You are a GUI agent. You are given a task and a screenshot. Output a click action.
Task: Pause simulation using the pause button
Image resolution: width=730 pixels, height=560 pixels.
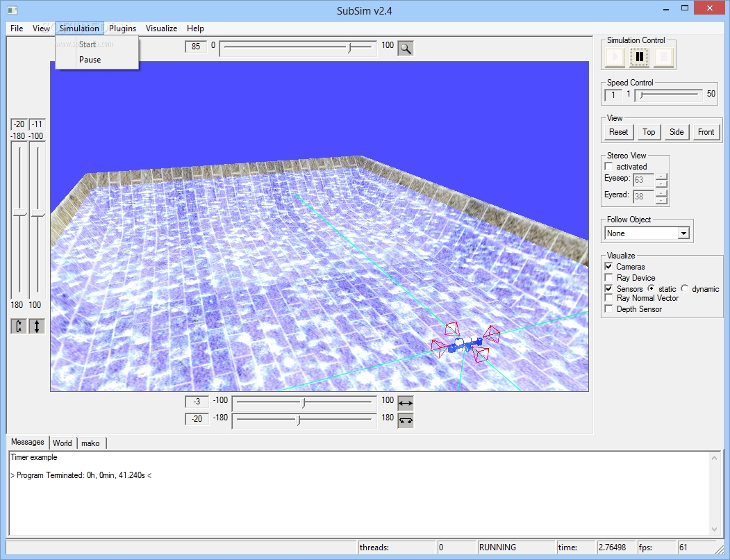tap(640, 57)
